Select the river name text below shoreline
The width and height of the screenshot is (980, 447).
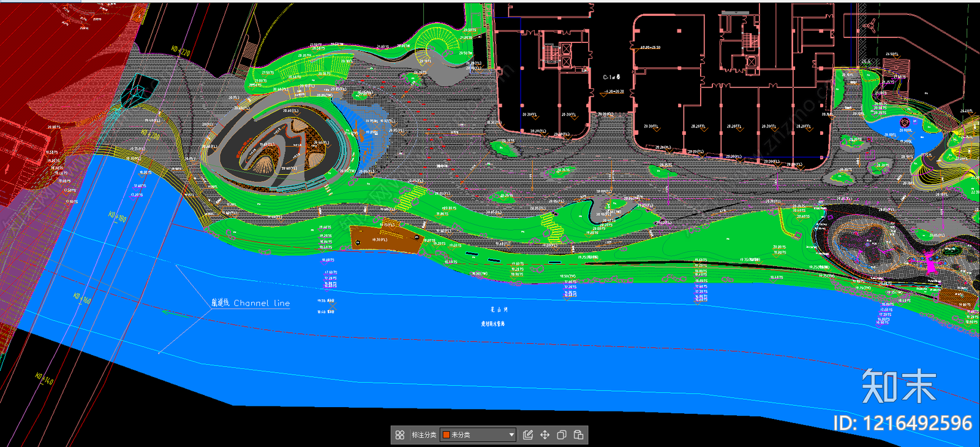[x=498, y=310]
